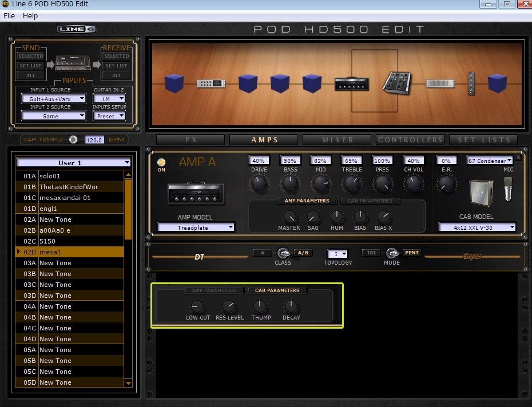532x407 pixels.
Task: Show CAB PARAMETERS in the AMP A panel
Action: pyautogui.click(x=370, y=201)
